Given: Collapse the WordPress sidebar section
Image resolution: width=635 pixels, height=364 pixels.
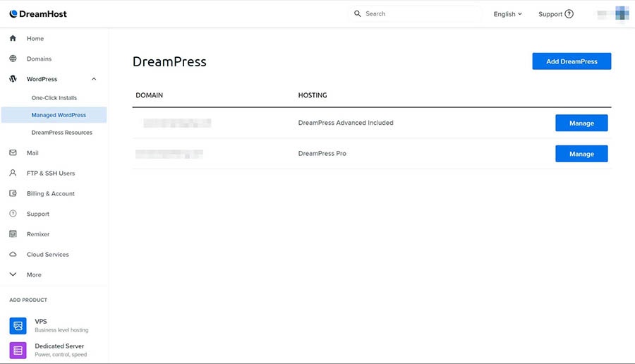Looking at the screenshot, I should pyautogui.click(x=94, y=79).
